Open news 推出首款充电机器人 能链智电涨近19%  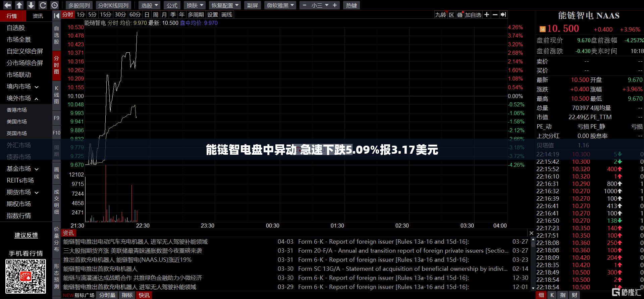click(x=127, y=260)
